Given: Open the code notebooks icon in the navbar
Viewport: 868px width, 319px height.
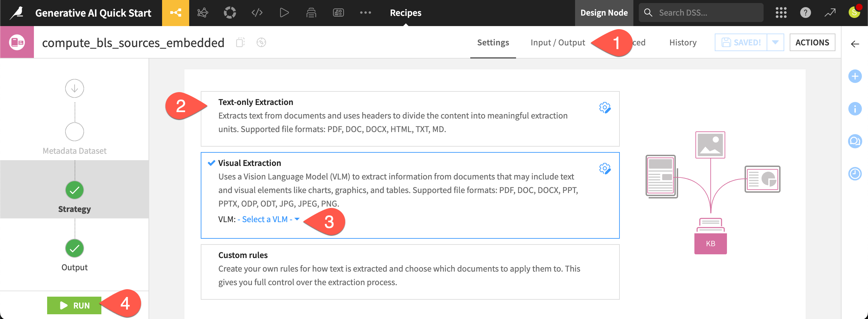Looking at the screenshot, I should point(257,13).
